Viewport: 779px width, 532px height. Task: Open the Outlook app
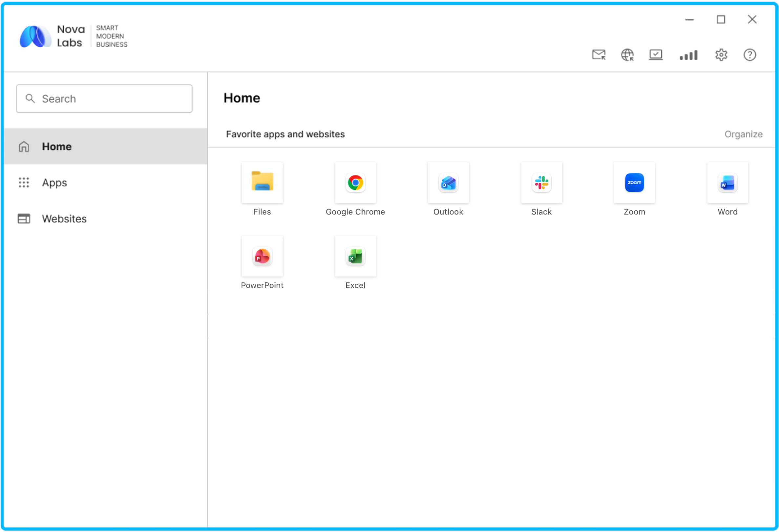click(448, 183)
